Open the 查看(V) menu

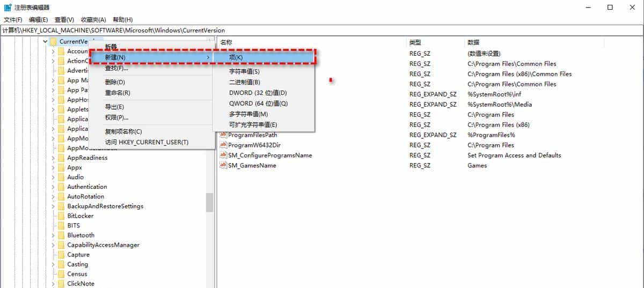tap(64, 19)
